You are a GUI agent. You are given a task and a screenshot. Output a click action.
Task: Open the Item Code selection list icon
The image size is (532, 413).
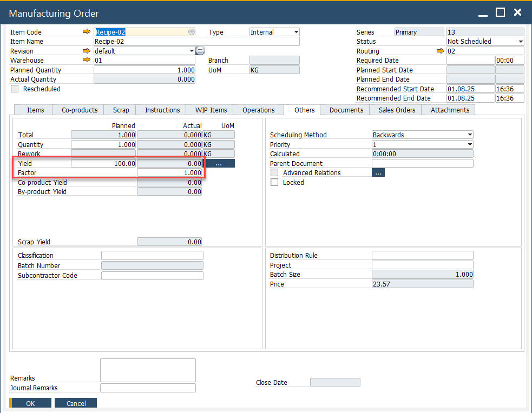(192, 32)
